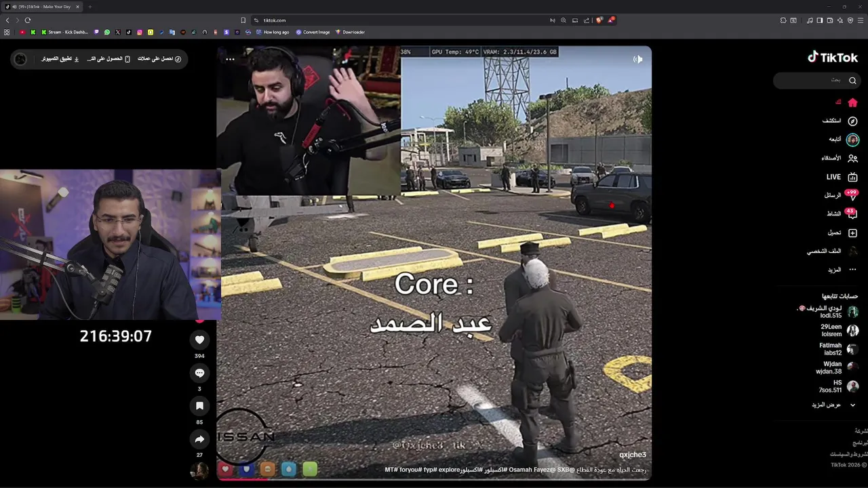Reload the page in browser toolbar
The height and width of the screenshot is (488, 868).
tap(28, 20)
